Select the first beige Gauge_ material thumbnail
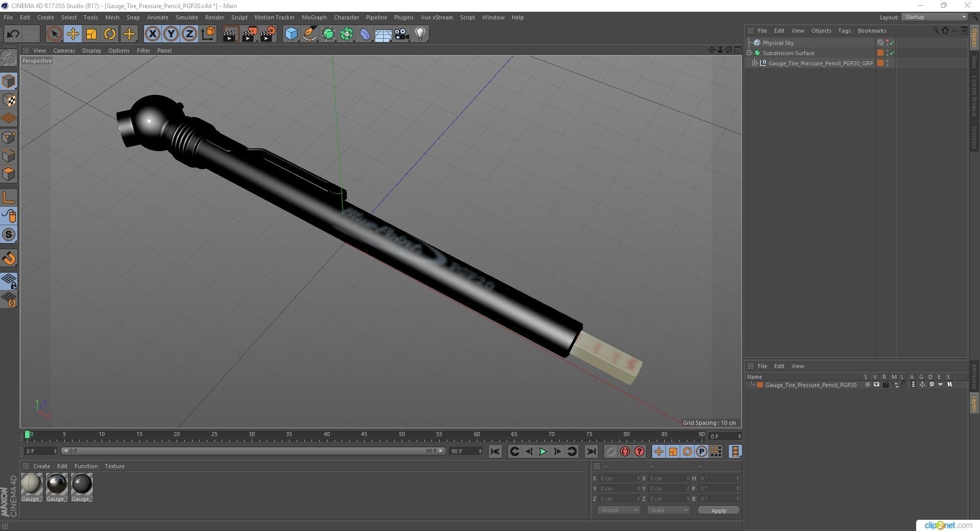The width and height of the screenshot is (980, 531). point(32,487)
